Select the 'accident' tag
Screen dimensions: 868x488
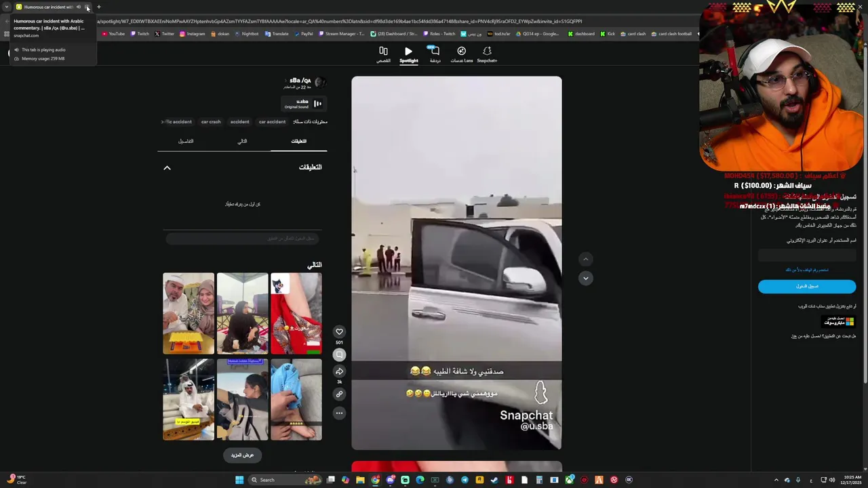coord(239,122)
